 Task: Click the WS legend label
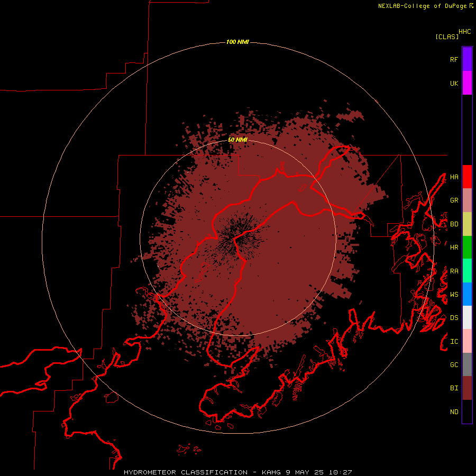pos(454,294)
